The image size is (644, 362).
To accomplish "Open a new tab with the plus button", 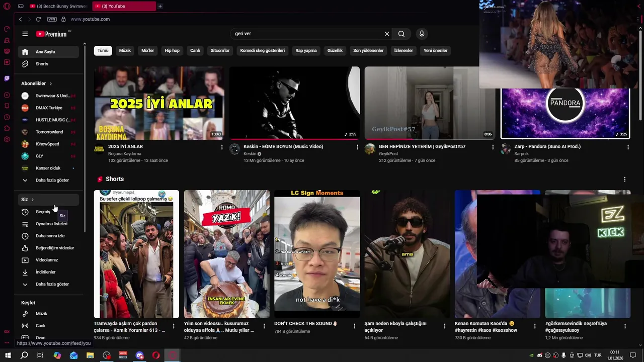I will (x=160, y=6).
